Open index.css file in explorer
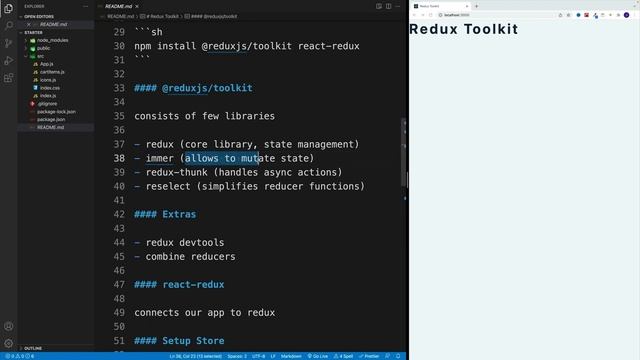The width and height of the screenshot is (640, 360). click(49, 88)
